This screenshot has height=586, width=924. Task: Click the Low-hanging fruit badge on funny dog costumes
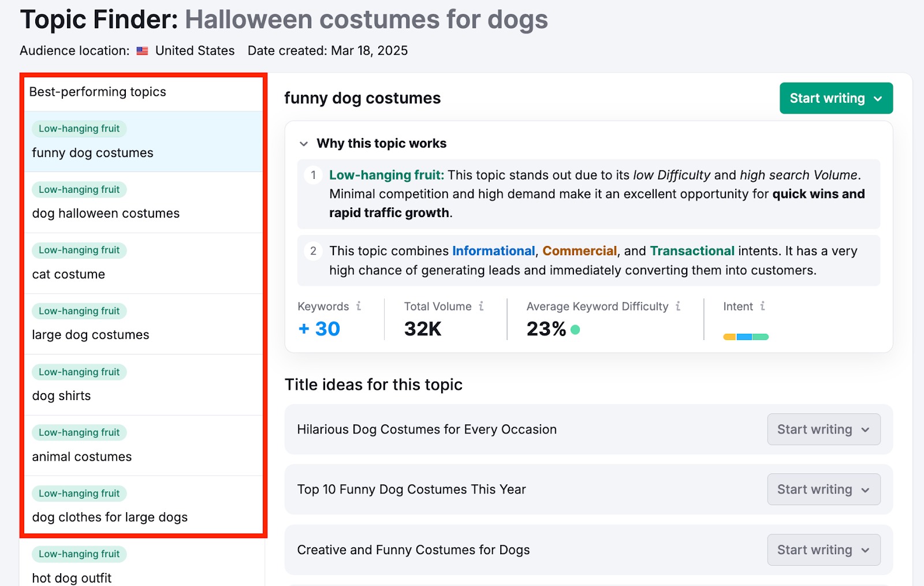coord(79,128)
